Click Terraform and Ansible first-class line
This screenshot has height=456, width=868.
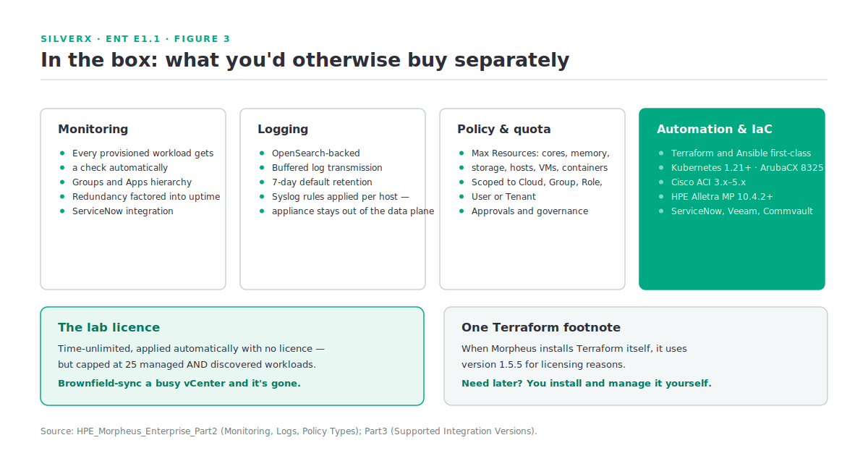(741, 153)
